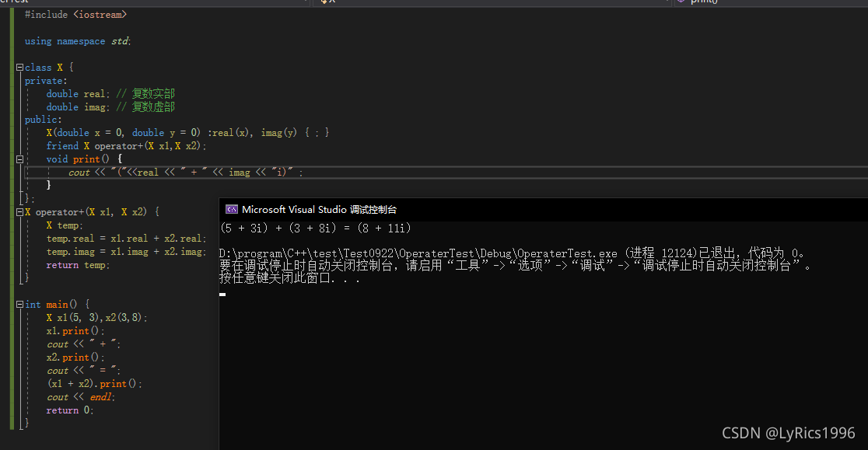The width and height of the screenshot is (868, 450).
Task: Click the class X declaration line
Action: [49, 68]
